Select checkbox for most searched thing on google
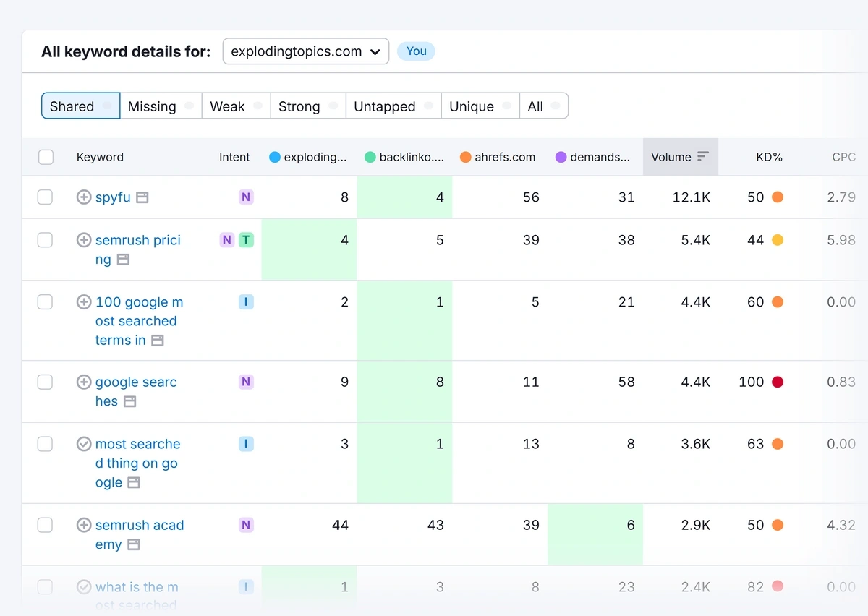This screenshot has width=868, height=616. click(45, 444)
